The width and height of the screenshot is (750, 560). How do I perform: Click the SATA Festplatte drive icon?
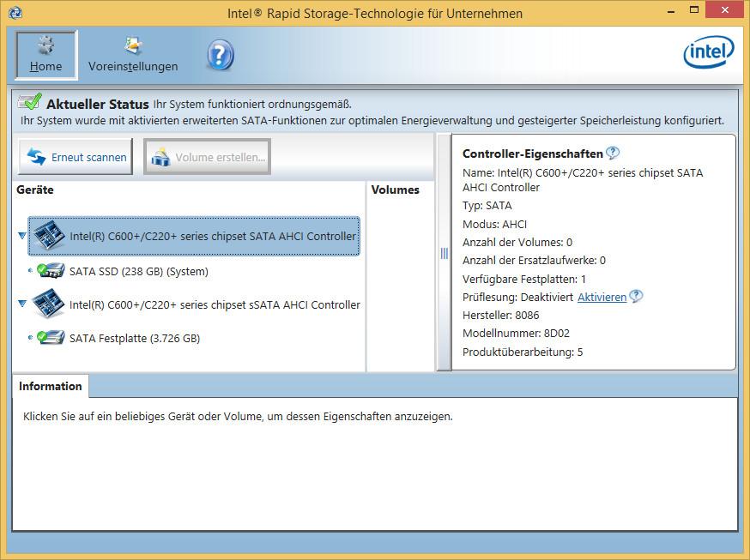51,337
